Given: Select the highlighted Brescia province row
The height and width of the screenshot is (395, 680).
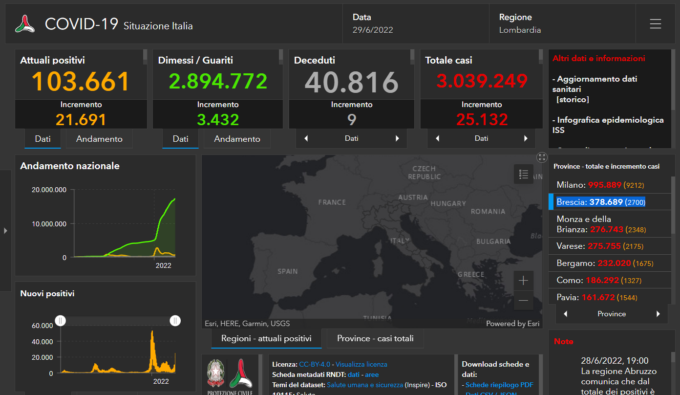Looking at the screenshot, I should click(610, 202).
